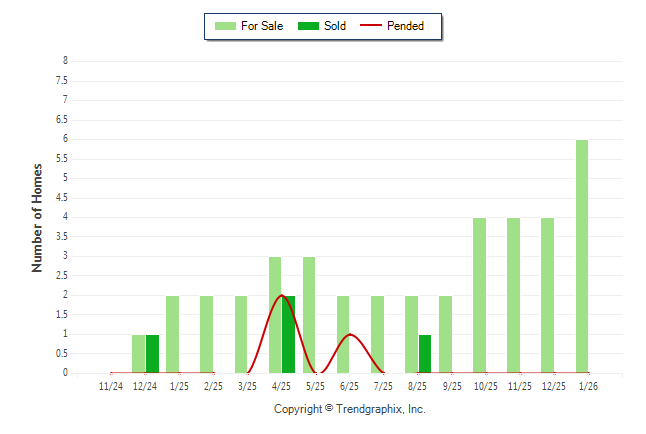This screenshot has height=434, width=646.
Task: Select the dark green Sold bar for 12/24
Action: (152, 354)
